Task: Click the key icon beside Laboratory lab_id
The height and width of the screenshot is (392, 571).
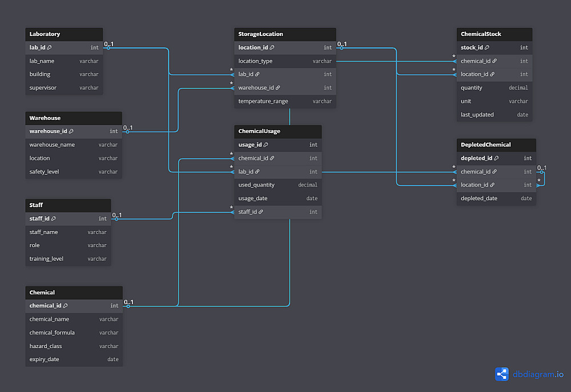Action: [50, 47]
